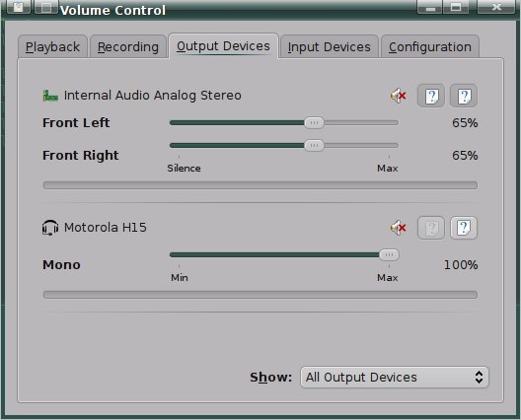Toggle first unknown-icon button for Internal Audio
The width and height of the screenshot is (521, 420).
430,96
